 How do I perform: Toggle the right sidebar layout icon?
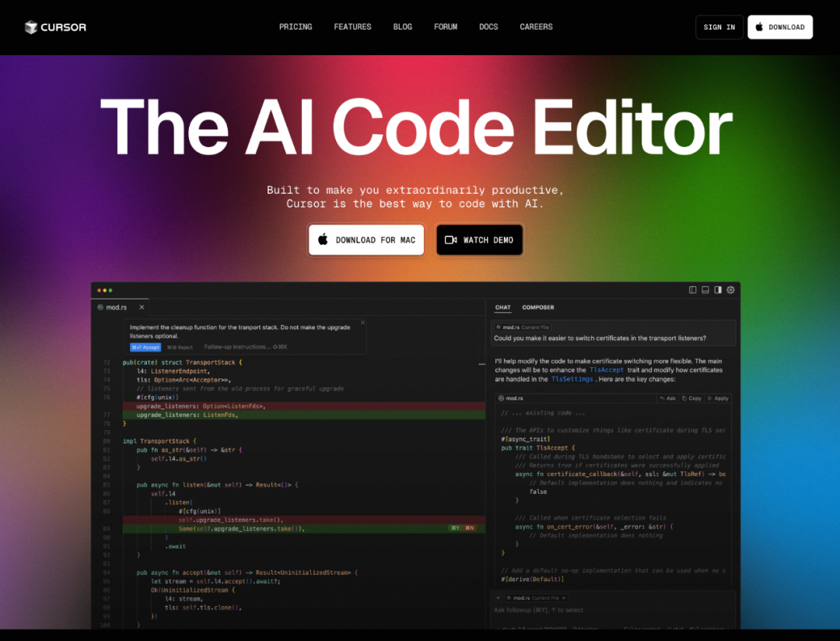718,290
